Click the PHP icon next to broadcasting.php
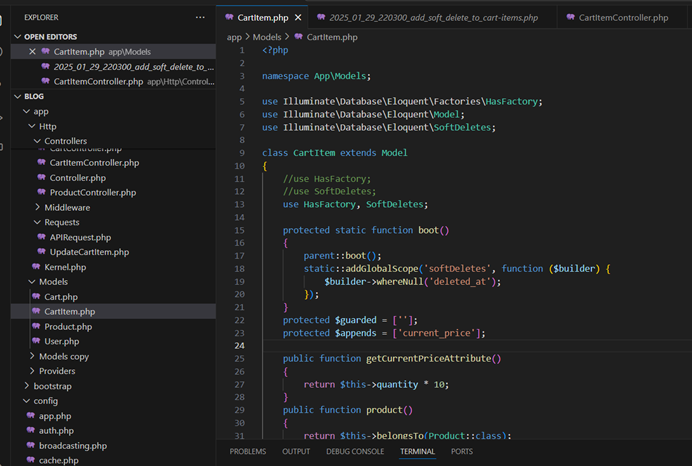This screenshot has width=692, height=466. 33,445
